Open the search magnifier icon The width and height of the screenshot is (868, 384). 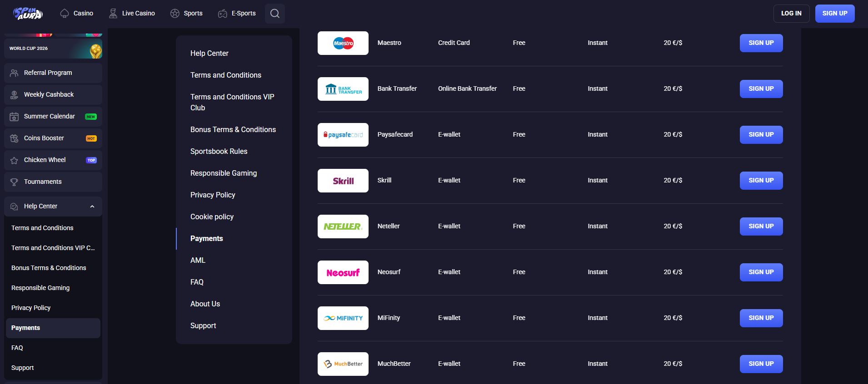click(x=275, y=14)
